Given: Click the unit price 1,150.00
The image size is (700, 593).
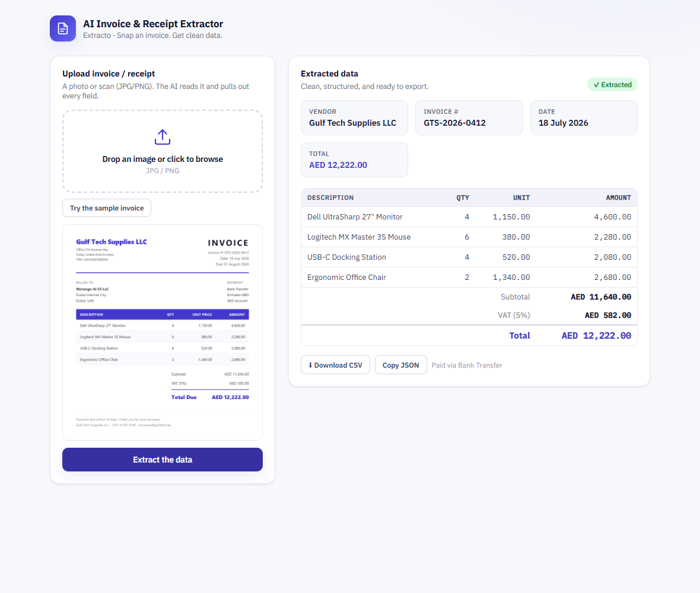Looking at the screenshot, I should tap(511, 217).
